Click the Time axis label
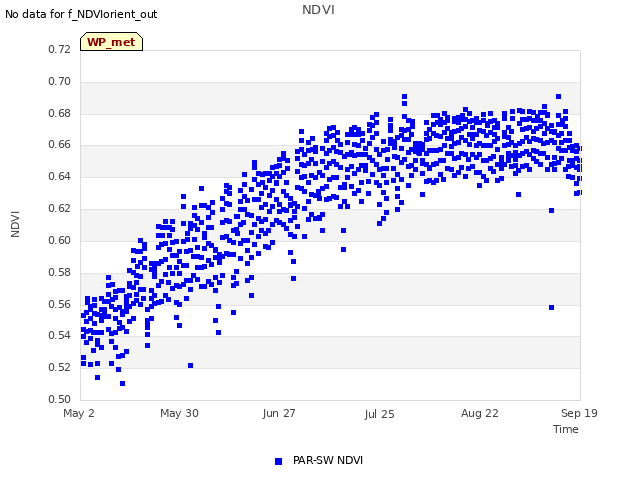The height and width of the screenshot is (480, 640). point(565,429)
